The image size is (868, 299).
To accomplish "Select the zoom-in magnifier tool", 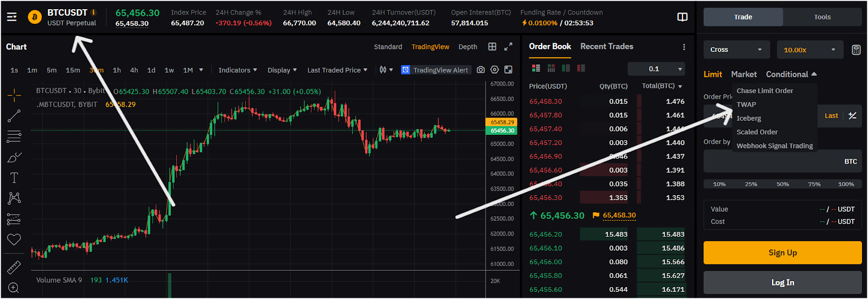I will (x=14, y=288).
